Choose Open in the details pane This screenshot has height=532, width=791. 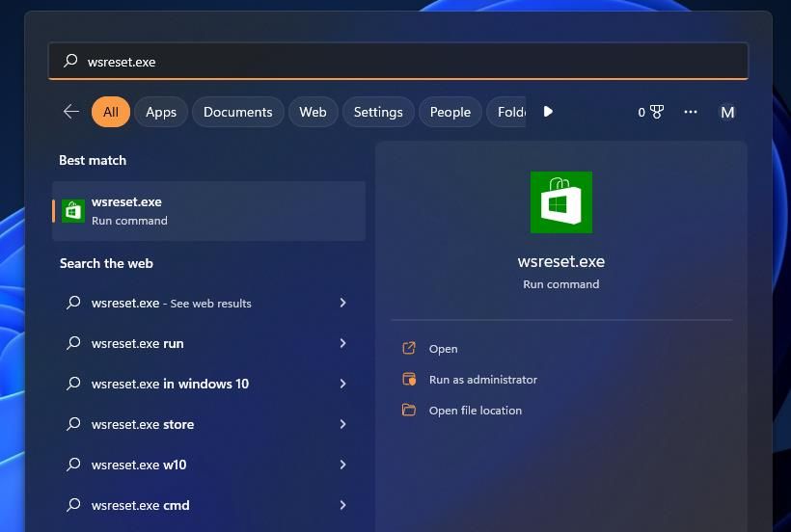point(443,349)
